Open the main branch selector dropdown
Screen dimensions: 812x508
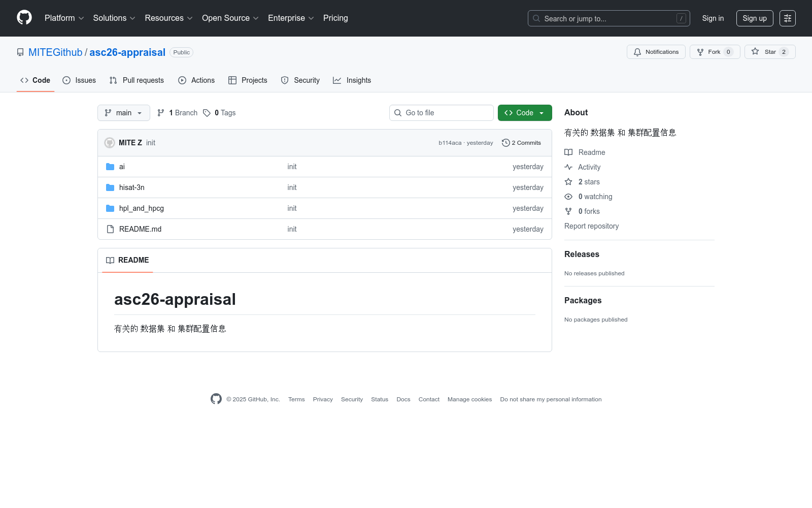tap(124, 113)
